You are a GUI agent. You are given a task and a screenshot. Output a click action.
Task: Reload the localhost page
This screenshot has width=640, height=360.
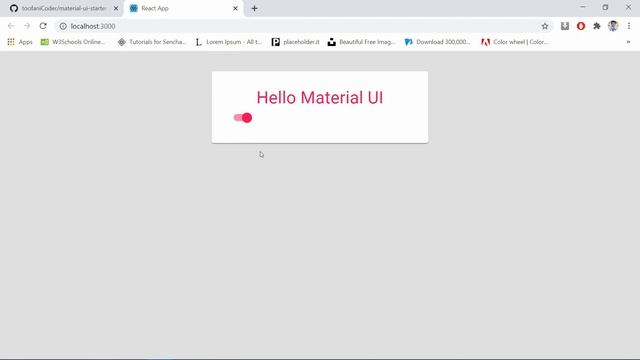click(43, 26)
